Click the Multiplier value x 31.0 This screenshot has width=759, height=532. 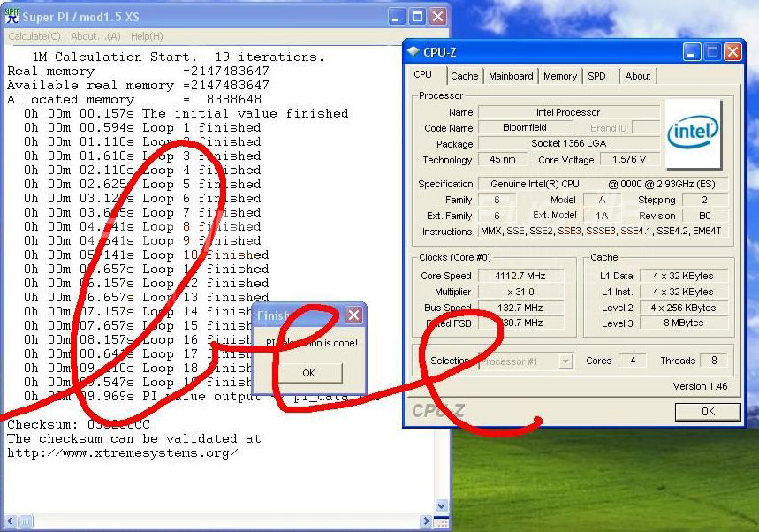click(520, 292)
